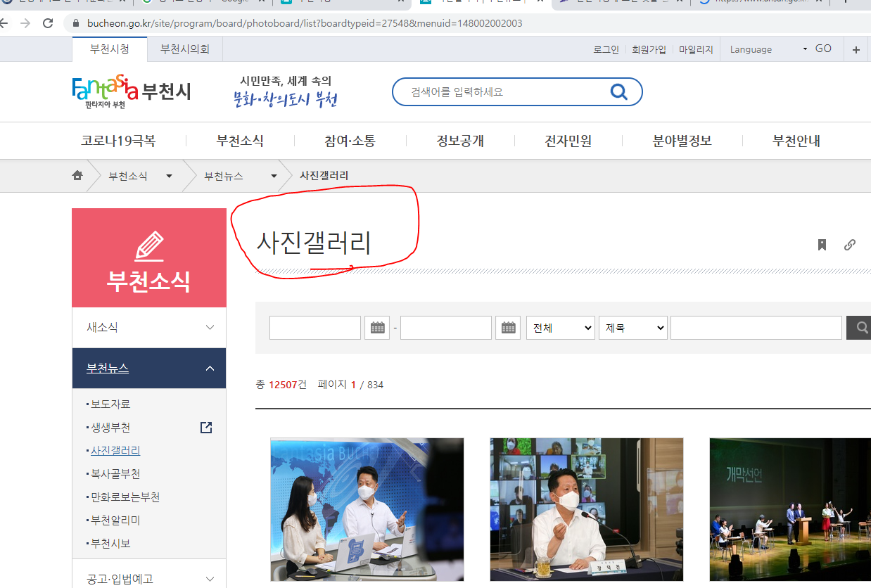Open 생생부천 external link icon
871x588 pixels.
(x=206, y=428)
